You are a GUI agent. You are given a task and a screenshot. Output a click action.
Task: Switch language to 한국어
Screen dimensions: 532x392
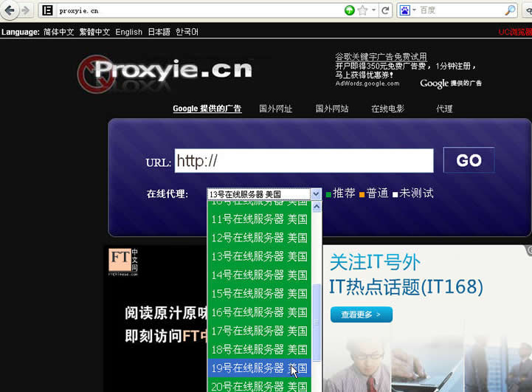coord(187,32)
